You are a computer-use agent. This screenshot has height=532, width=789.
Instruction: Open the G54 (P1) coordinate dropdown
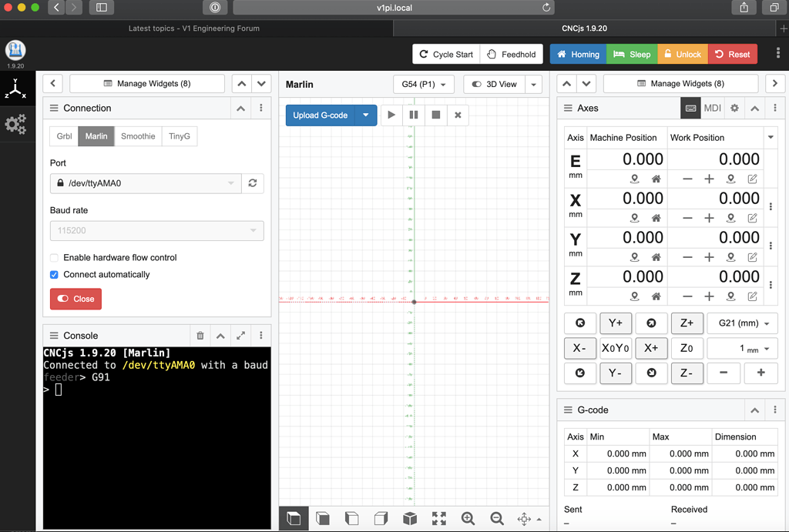(x=423, y=84)
